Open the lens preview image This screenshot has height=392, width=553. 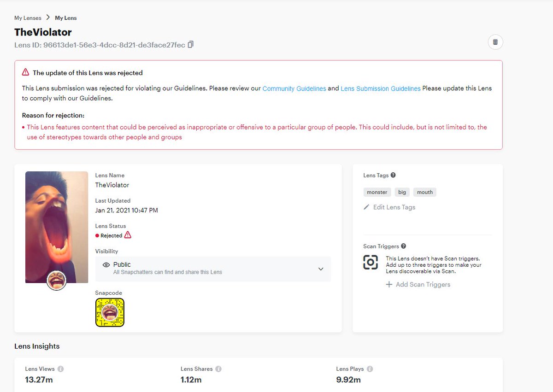click(57, 227)
